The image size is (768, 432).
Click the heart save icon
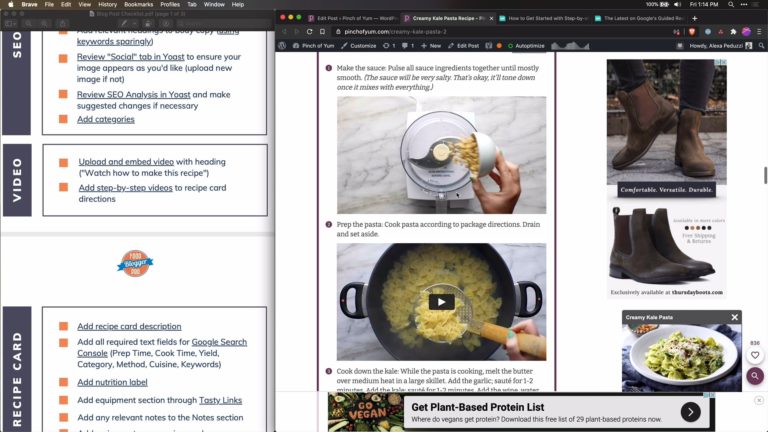coord(755,355)
